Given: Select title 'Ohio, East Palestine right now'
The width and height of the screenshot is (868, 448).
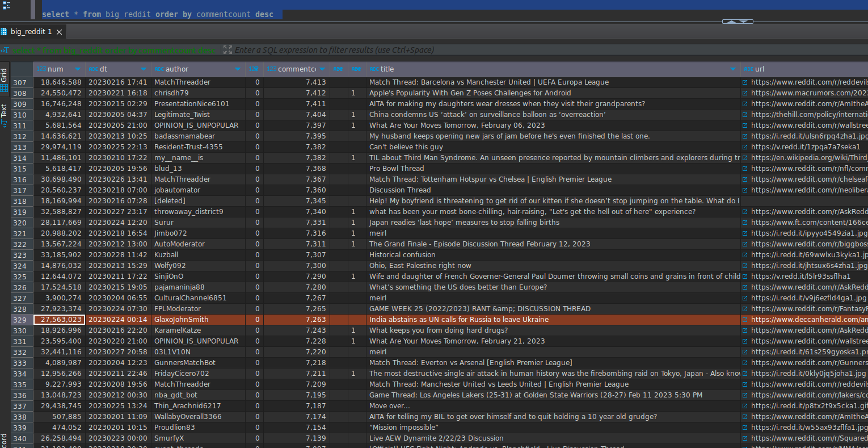Looking at the screenshot, I should click(x=553, y=266).
